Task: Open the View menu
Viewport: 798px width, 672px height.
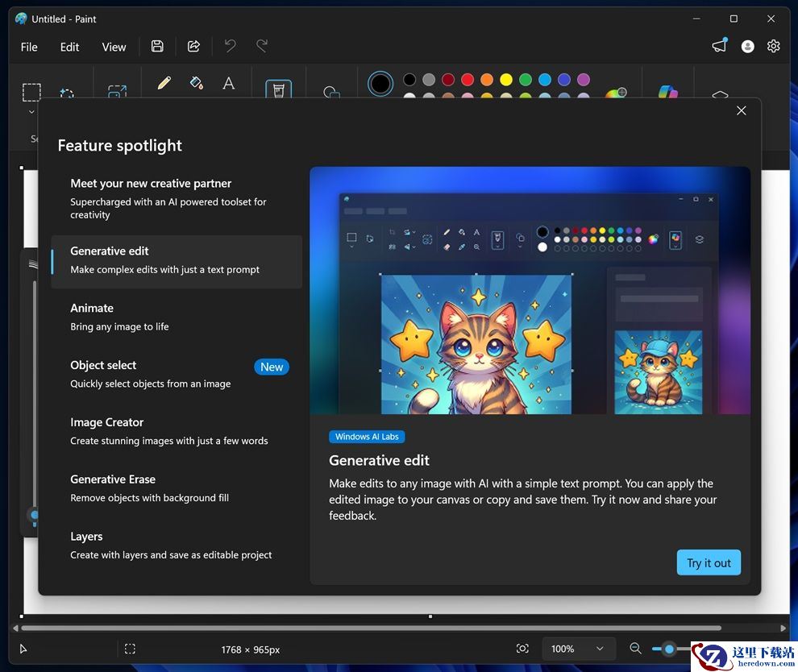Action: [x=114, y=47]
